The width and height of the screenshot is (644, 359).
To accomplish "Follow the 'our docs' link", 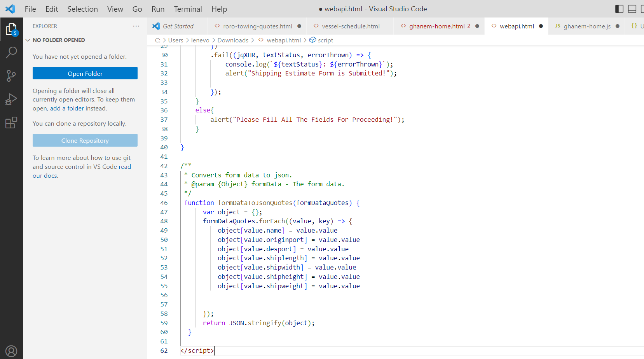I will (44, 175).
